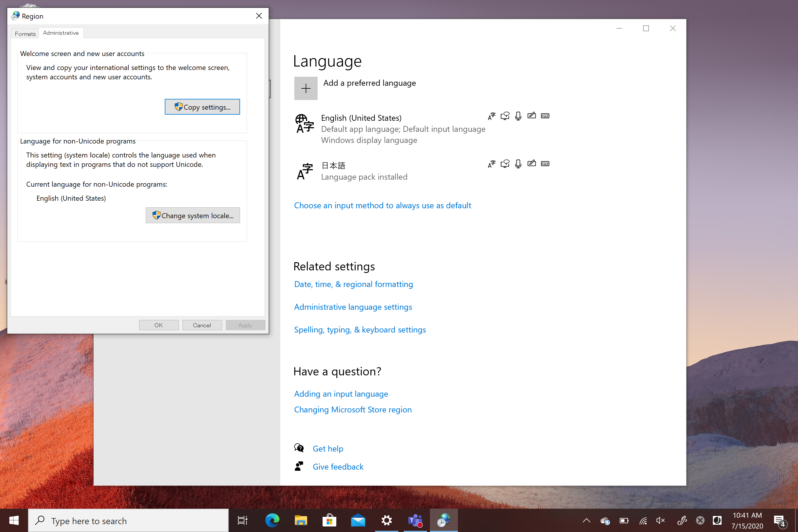Screen dimensions: 798x532
Task: Close the Region dialog with the X button
Action: (x=259, y=16)
